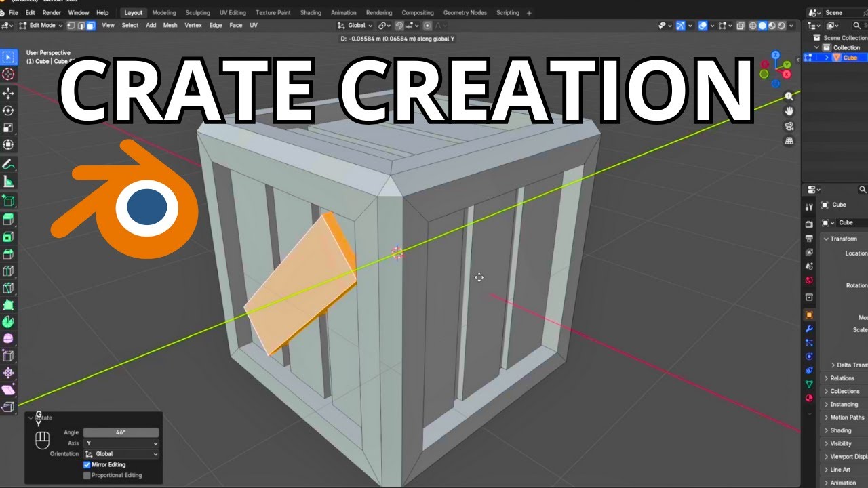Screen dimensions: 868x488
Task: Click the Angle 46° field
Action: pyautogui.click(x=121, y=432)
